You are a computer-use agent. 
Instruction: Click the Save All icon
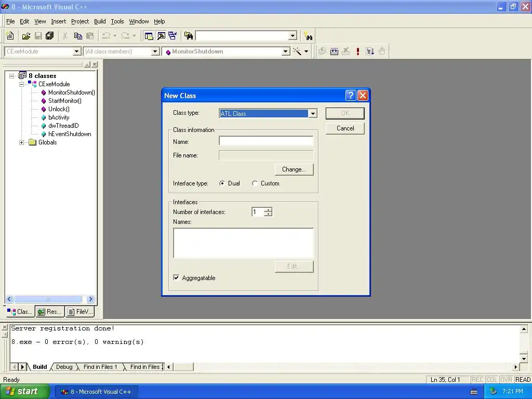pos(50,36)
